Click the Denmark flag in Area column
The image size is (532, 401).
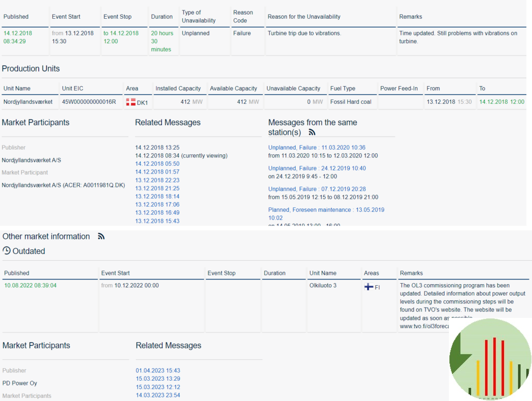[x=131, y=102]
